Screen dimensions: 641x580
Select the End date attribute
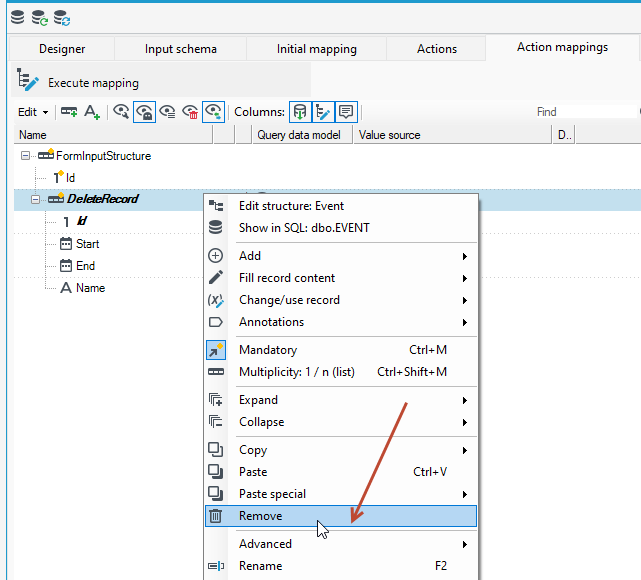pos(85,266)
